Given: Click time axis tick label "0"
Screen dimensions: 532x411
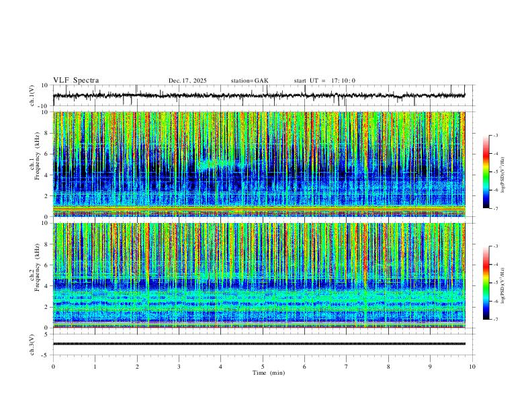Looking at the screenshot, I should pyautogui.click(x=53, y=367).
